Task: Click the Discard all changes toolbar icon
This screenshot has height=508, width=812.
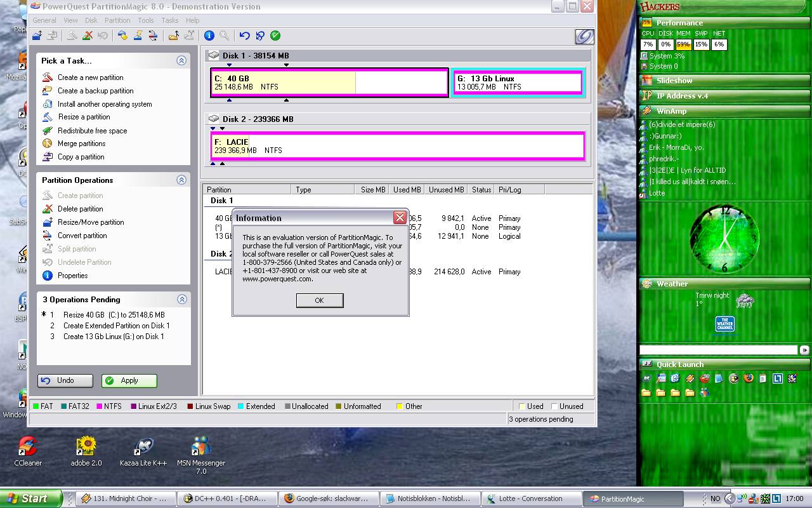Action: (260, 36)
